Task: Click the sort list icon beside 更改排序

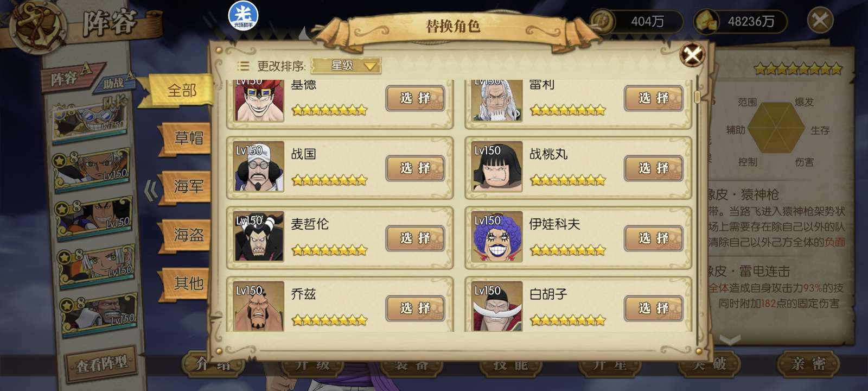Action: pos(243,66)
